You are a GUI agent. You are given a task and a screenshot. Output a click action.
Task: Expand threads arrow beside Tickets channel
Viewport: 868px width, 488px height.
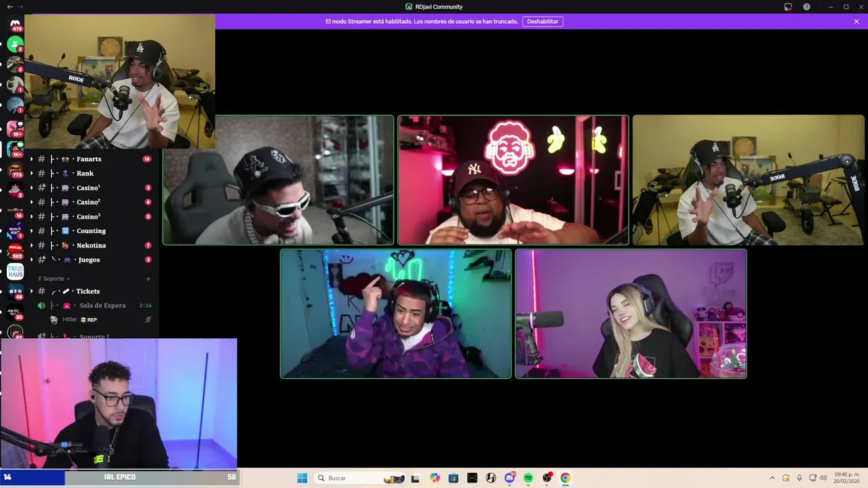tap(31, 291)
